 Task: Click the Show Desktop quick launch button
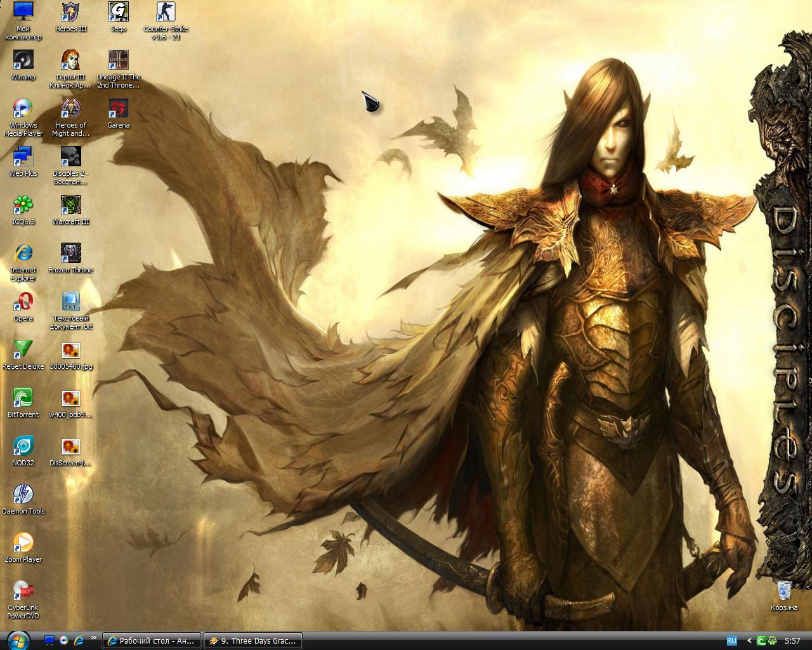pos(49,640)
